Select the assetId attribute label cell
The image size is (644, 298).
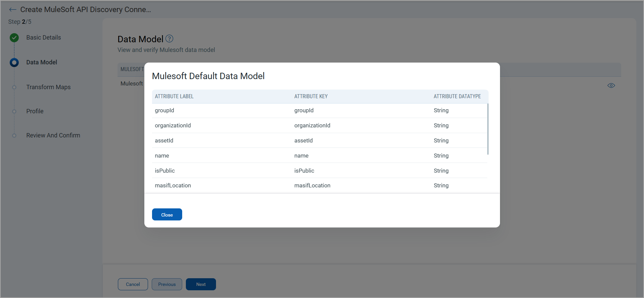(164, 140)
